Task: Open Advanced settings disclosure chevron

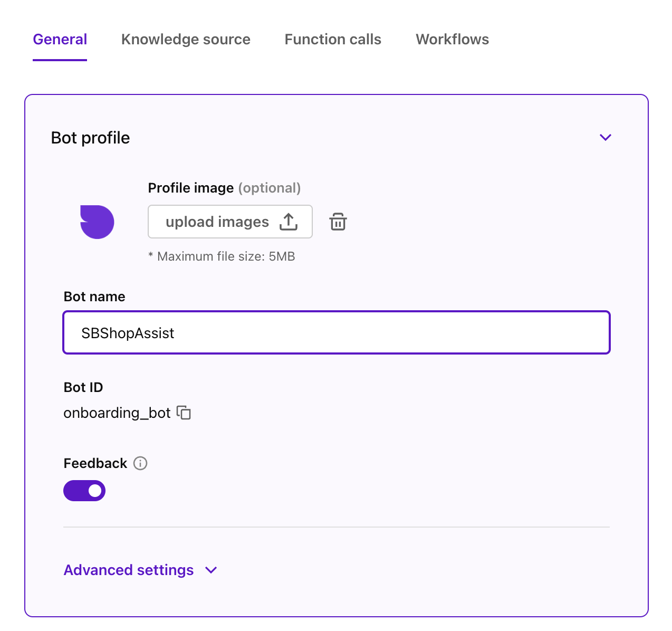Action: pos(210,570)
